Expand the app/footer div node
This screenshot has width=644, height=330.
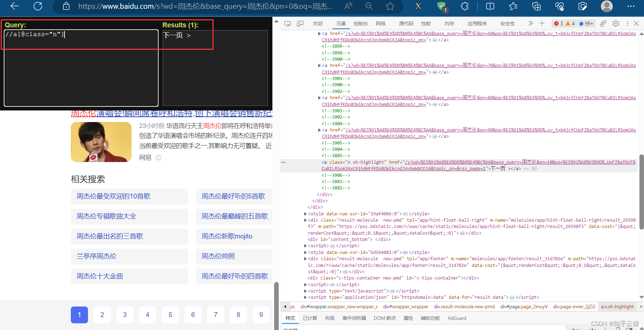305,259
